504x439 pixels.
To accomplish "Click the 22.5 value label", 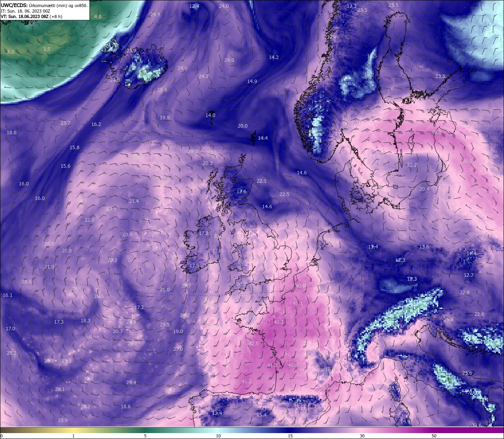I will click(x=284, y=194).
